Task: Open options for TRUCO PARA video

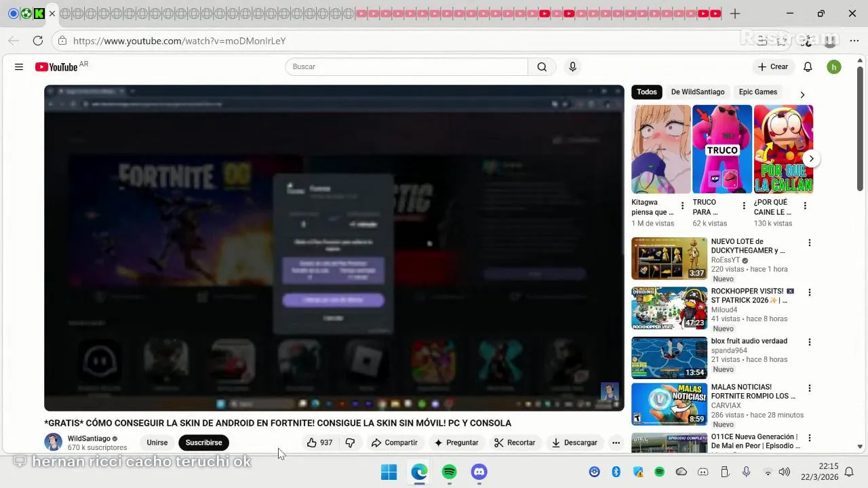Action: click(x=744, y=206)
